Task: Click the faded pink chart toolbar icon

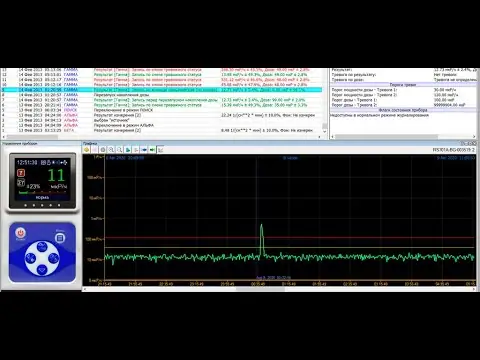Action: 95,150
